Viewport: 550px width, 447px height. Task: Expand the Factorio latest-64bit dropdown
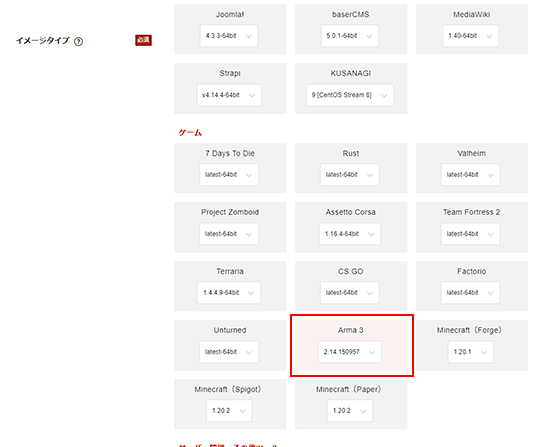tap(470, 293)
